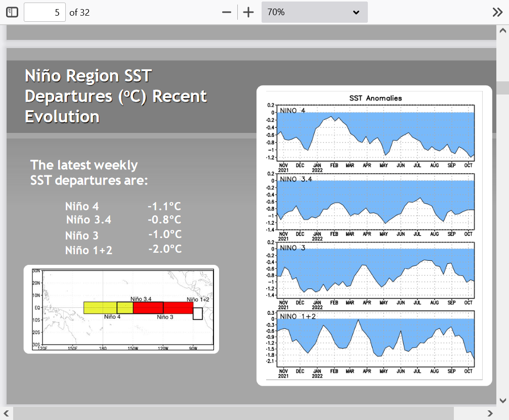Toggle the sidebar panel icon
This screenshot has width=509, height=420.
pyautogui.click(x=12, y=12)
